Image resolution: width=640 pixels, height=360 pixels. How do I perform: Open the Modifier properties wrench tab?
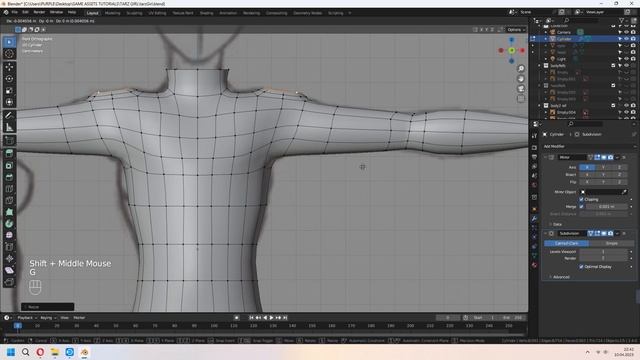534,218
